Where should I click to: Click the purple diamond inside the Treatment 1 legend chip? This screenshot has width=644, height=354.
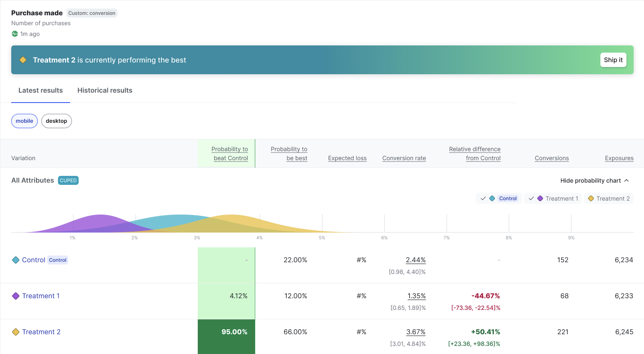click(x=540, y=198)
